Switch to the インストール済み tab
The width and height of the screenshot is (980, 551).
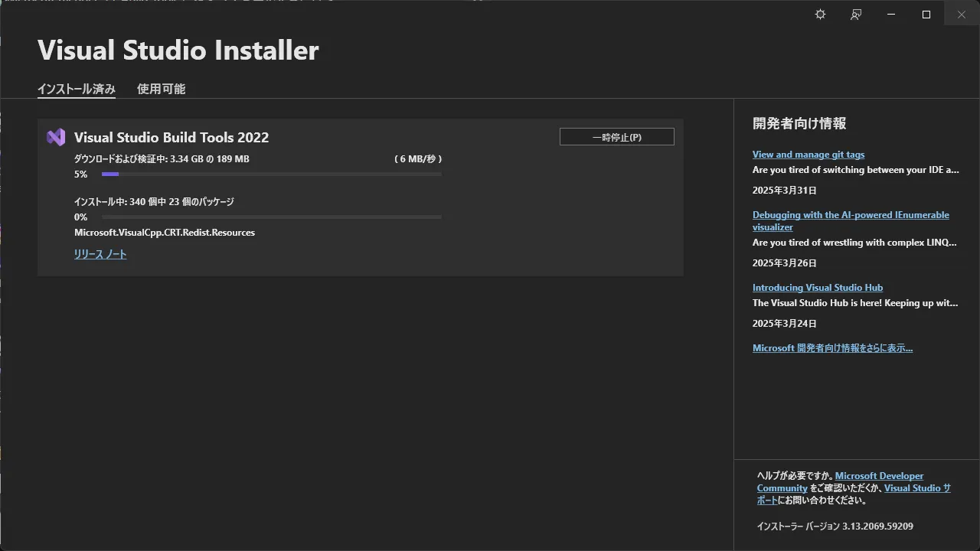(77, 89)
